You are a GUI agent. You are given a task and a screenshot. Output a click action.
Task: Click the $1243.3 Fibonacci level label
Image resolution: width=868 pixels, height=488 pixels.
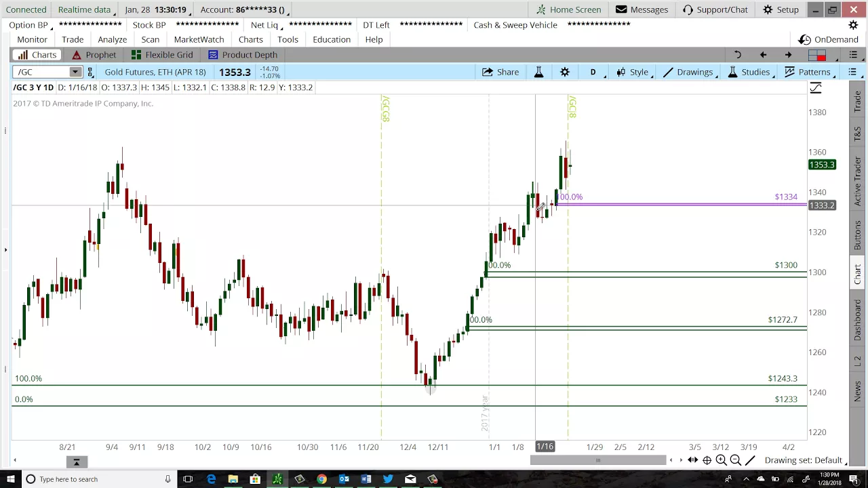783,379
